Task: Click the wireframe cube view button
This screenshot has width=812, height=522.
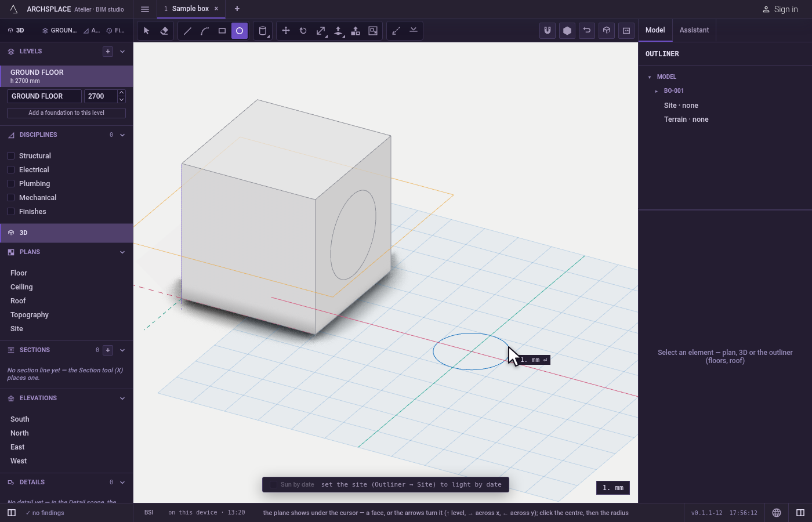Action: coord(607,31)
